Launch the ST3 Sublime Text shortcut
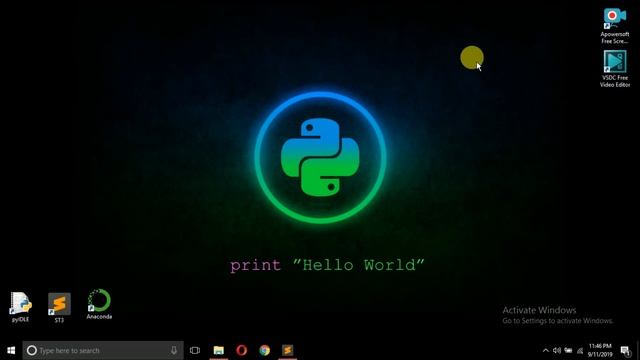 point(59,308)
